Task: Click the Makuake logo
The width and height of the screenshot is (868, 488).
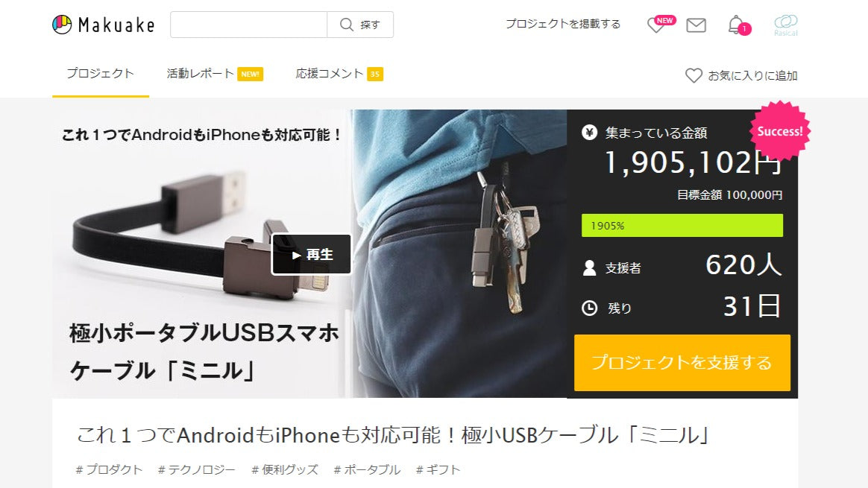Action: (104, 25)
